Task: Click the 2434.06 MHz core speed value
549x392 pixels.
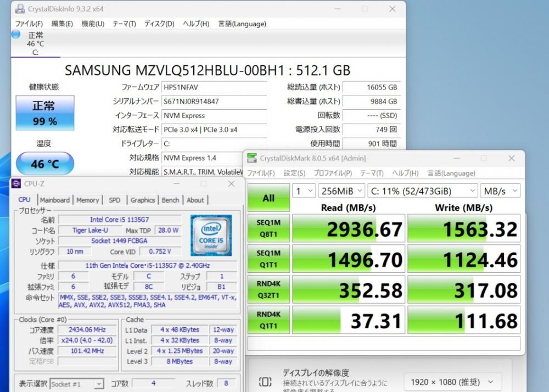Action: (87, 330)
